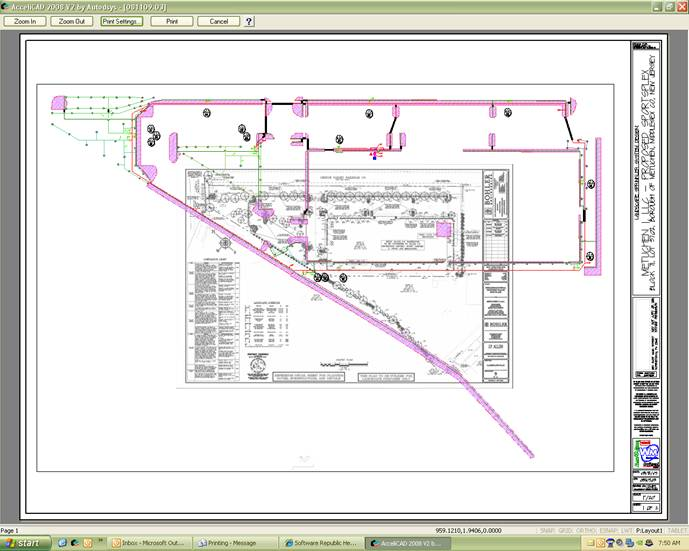Click the Zoom In button
The image size is (689, 551).
click(x=25, y=21)
